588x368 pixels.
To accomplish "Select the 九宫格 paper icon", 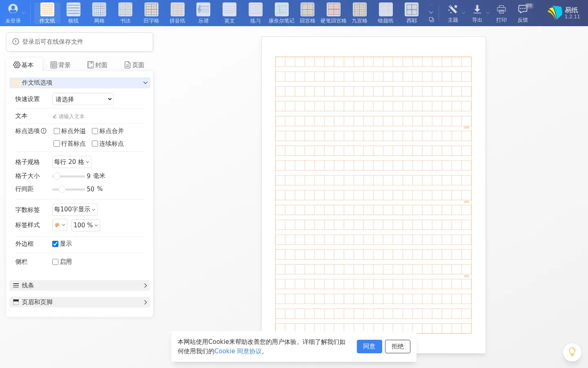I will [360, 13].
